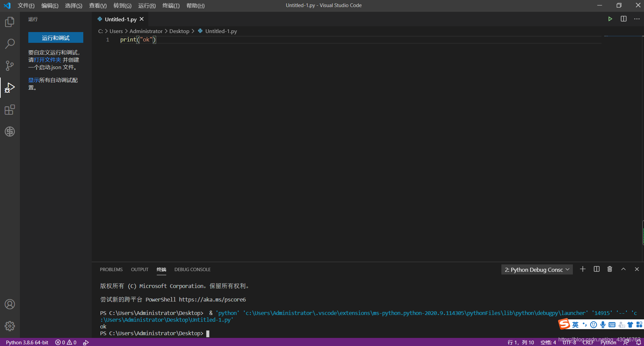Open Sogou toolbox grid icon
644x346 pixels.
(639, 324)
